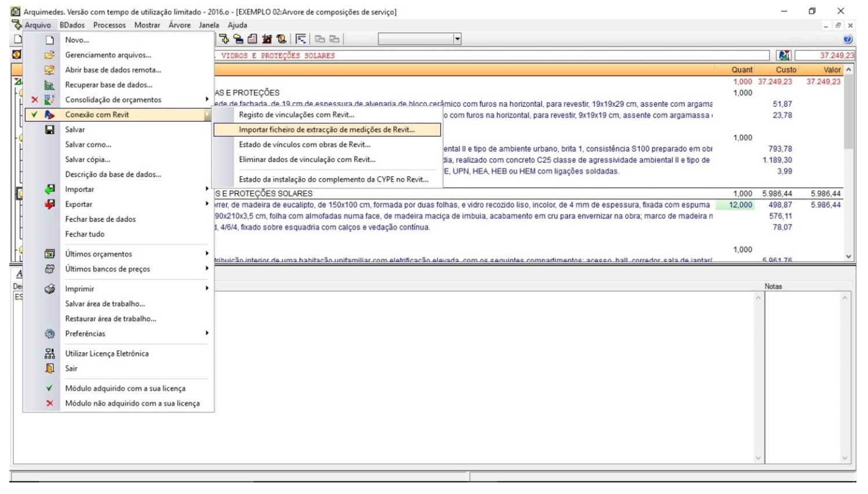Image resolution: width=868 pixels, height=494 pixels.
Task: Open the Árvore menu
Action: click(180, 26)
